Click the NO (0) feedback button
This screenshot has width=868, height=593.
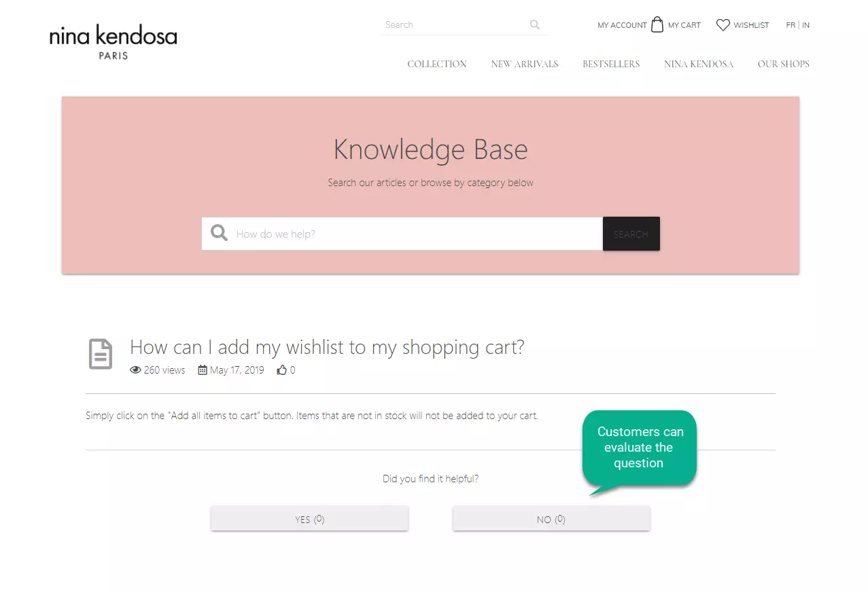coord(551,518)
